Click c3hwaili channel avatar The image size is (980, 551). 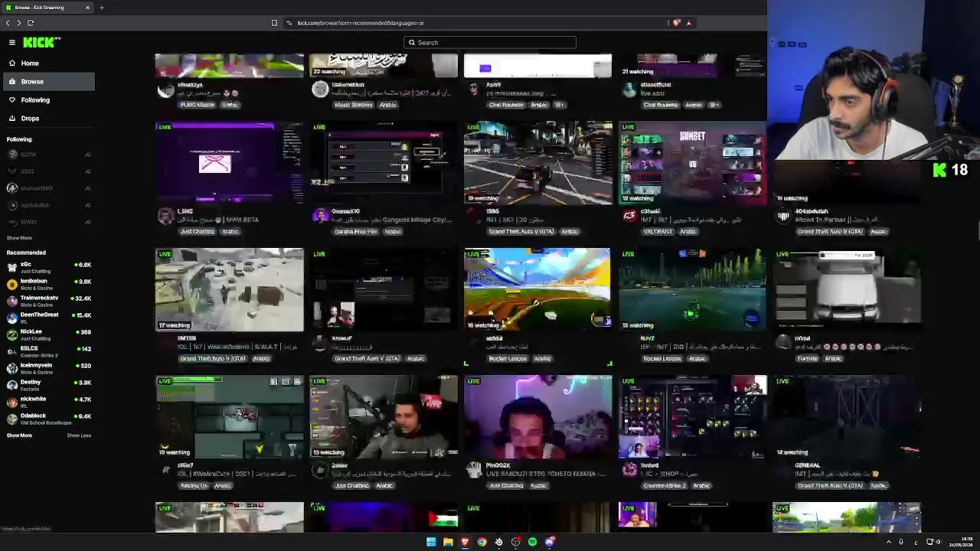(629, 217)
